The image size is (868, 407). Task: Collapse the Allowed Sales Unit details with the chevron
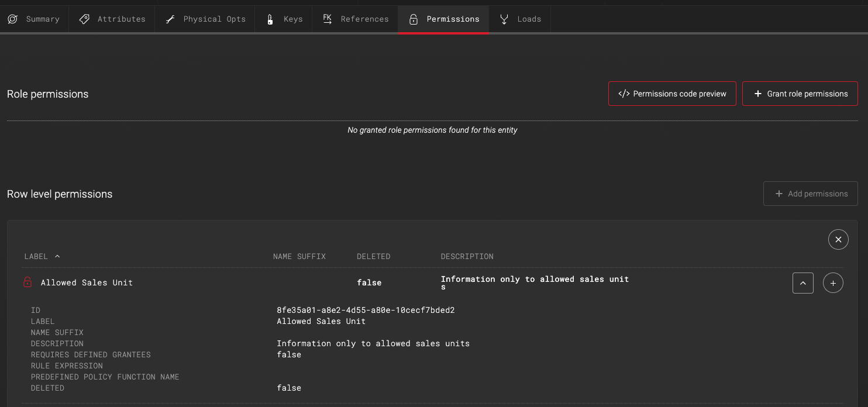[802, 282]
